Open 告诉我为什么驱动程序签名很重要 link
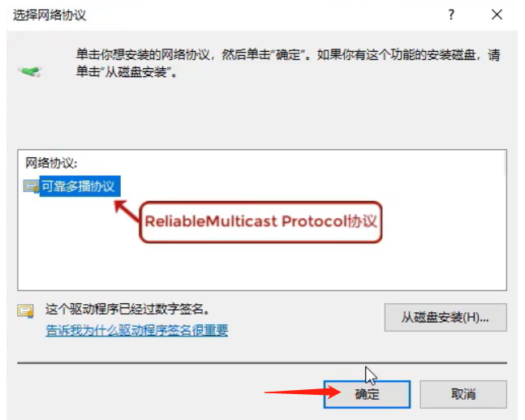The image size is (525, 420). [136, 330]
